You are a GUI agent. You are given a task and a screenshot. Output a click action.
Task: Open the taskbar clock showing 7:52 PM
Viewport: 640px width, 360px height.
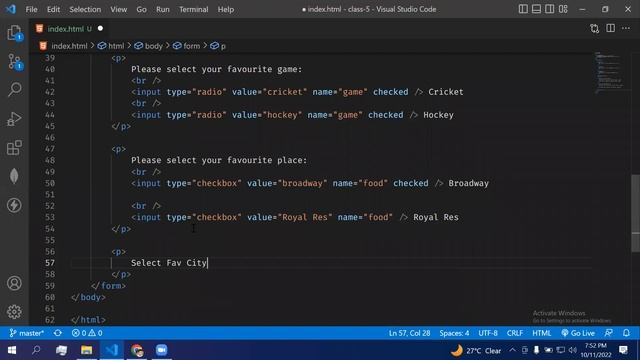click(596, 350)
